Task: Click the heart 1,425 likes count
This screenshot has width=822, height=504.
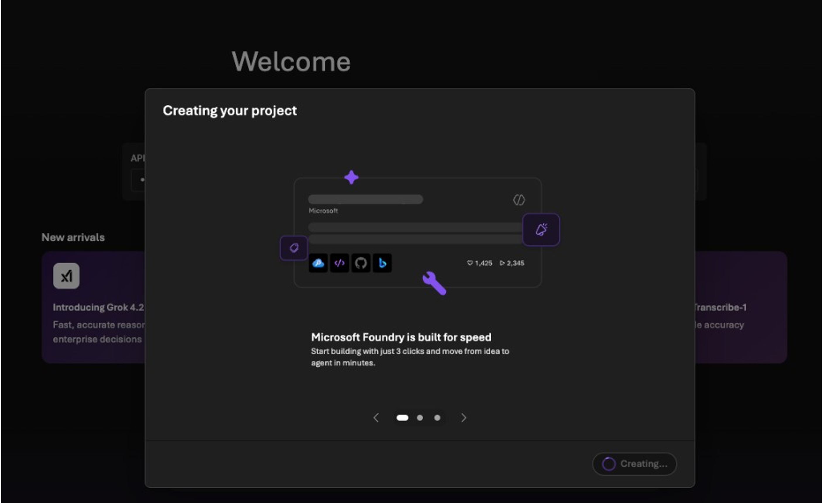Action: click(479, 263)
